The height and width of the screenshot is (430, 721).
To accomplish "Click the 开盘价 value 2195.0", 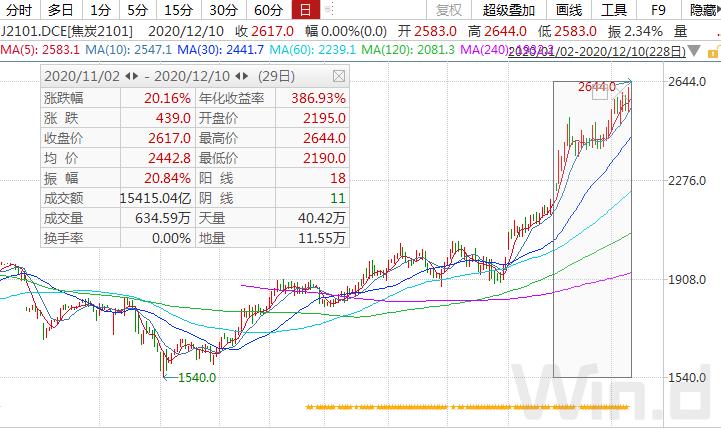I will pos(324,118).
